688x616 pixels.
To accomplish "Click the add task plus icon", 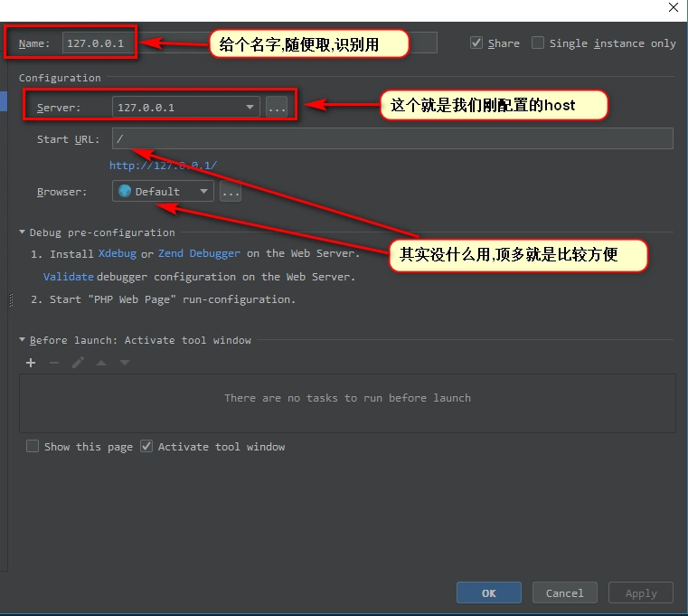I will pos(31,363).
